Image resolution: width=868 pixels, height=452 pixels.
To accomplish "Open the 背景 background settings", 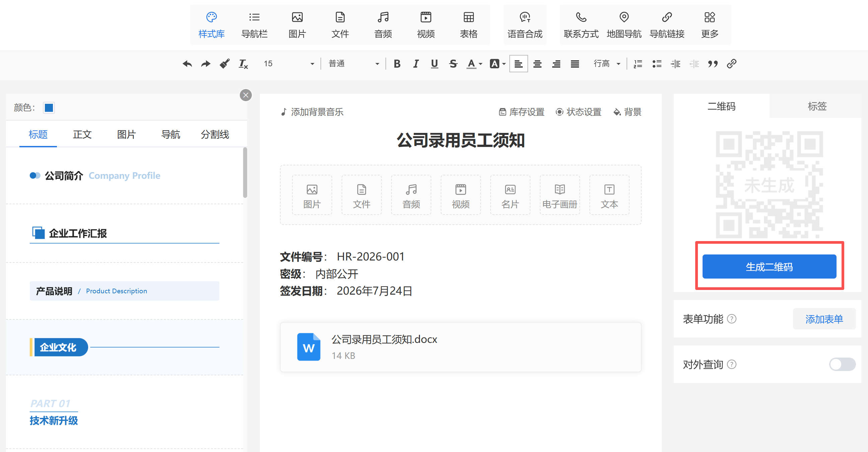I will [x=628, y=112].
